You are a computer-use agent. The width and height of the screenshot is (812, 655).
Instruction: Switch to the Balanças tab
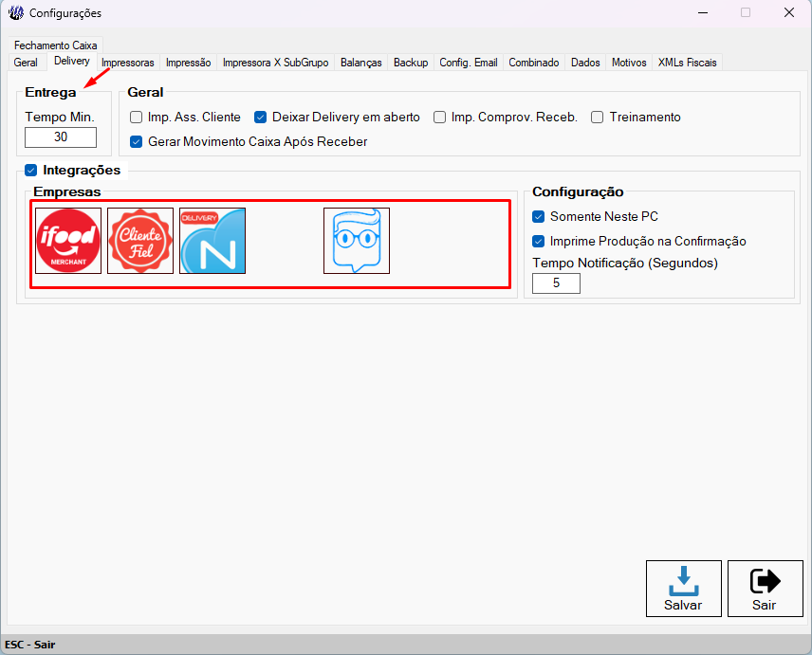(361, 63)
